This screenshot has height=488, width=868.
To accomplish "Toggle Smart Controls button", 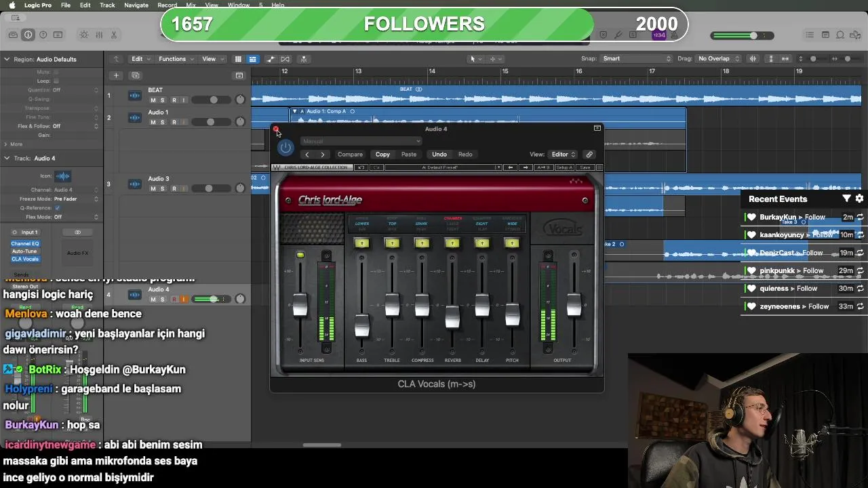I will click(83, 35).
